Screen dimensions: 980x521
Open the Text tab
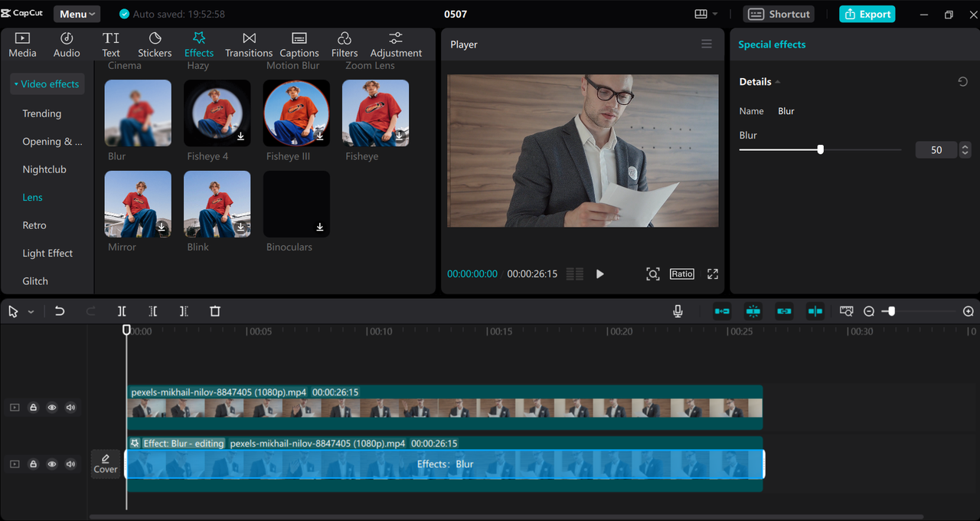111,45
